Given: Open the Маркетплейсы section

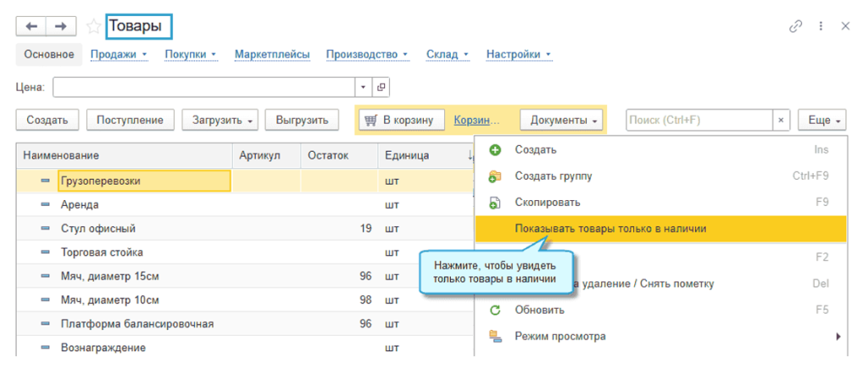Looking at the screenshot, I should coord(272,54).
